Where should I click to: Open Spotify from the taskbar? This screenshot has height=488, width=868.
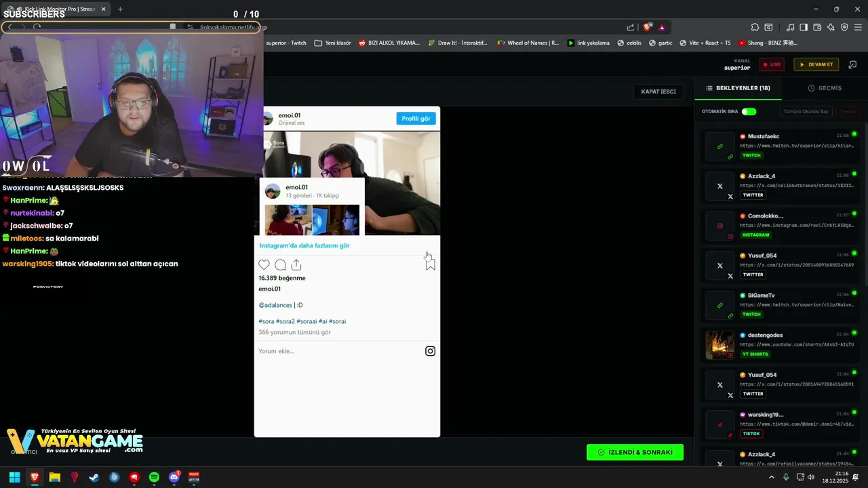tap(154, 477)
